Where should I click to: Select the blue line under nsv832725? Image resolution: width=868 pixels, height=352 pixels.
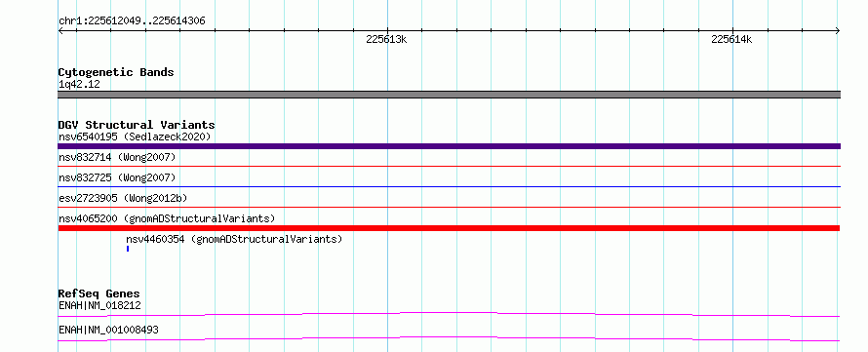449,186
